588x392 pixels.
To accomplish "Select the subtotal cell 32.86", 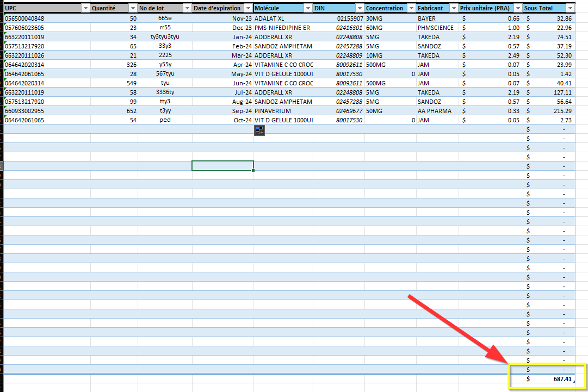I will [x=549, y=18].
